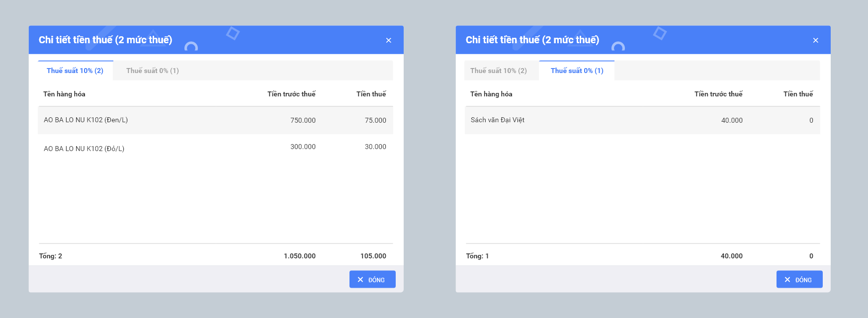Switch to the greyed Thuế suất 0% (1) tab
Screen dimensions: 868x318
pos(152,71)
